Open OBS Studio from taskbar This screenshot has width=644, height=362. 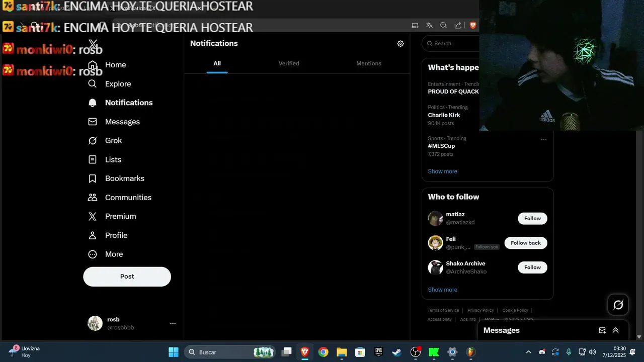click(x=416, y=352)
